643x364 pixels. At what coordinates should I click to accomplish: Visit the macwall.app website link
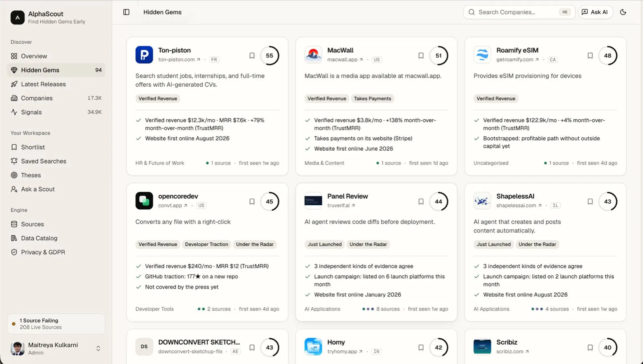tap(345, 59)
